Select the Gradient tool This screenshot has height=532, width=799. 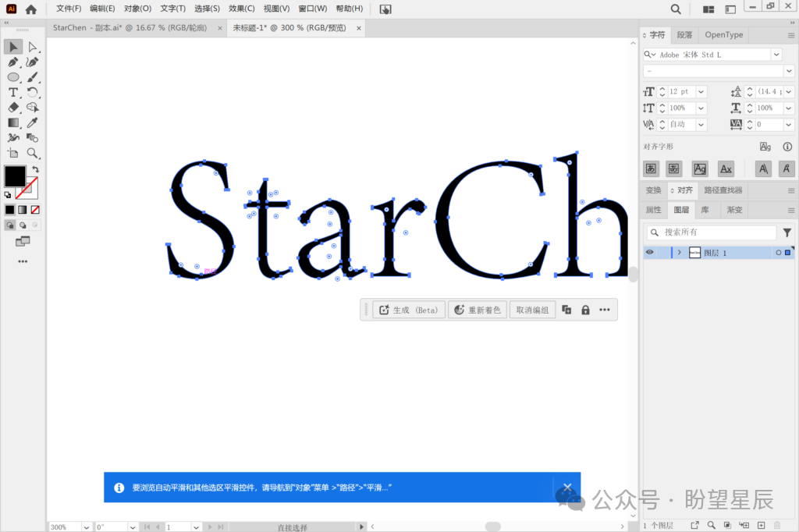tap(13, 122)
